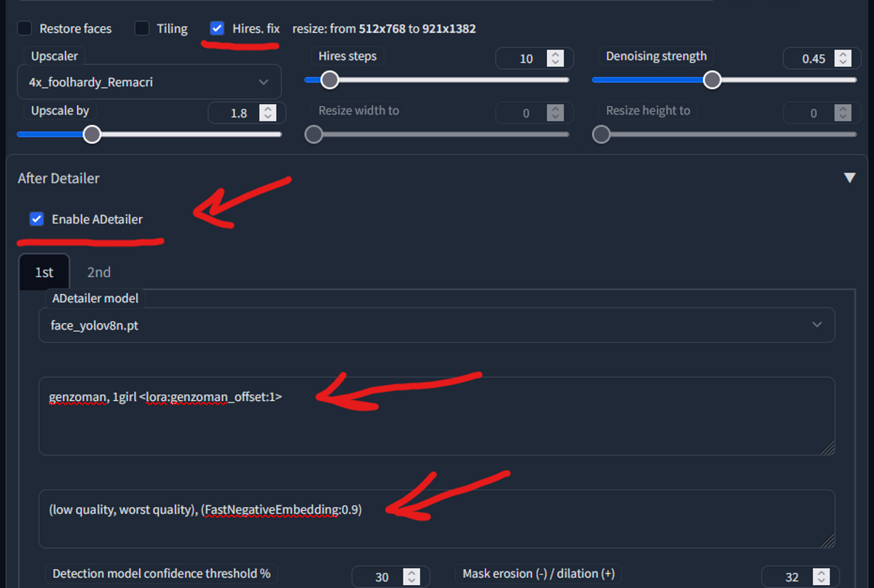This screenshot has height=588, width=874.
Task: Click the Denoising strength stepper arrows
Action: [843, 59]
